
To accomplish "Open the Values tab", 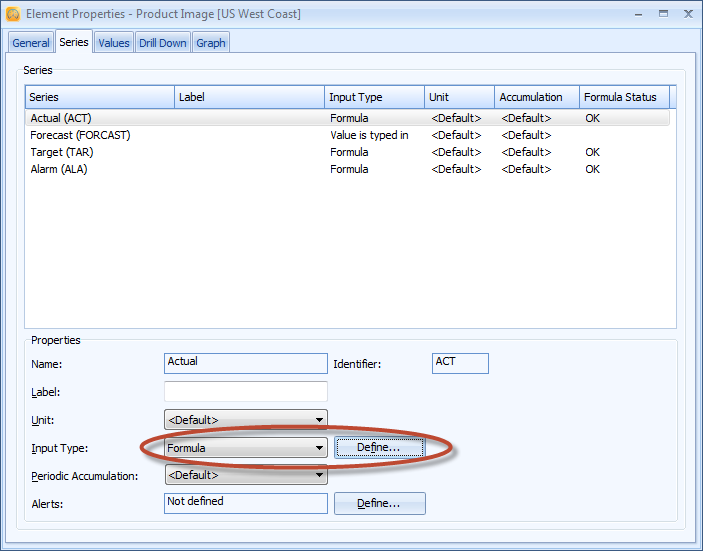I will [113, 43].
